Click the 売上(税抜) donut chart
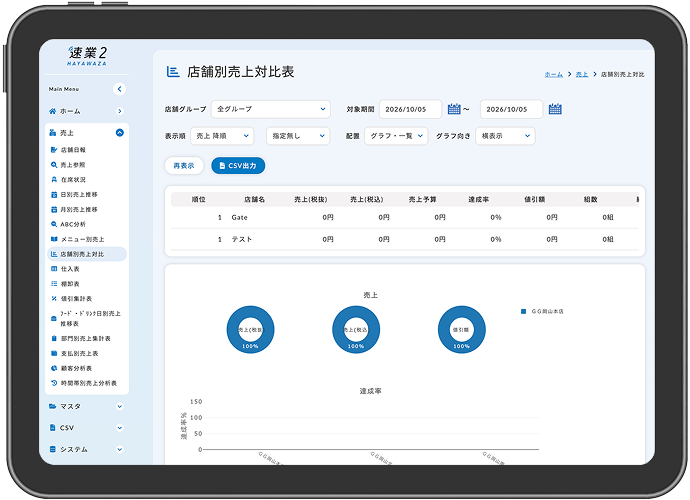 (250, 330)
